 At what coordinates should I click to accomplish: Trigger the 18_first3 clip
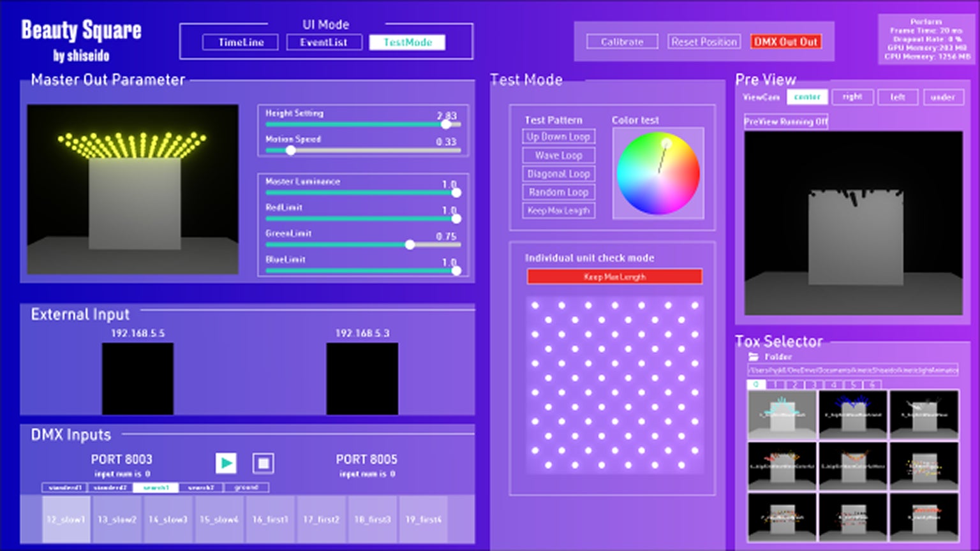pos(373,520)
